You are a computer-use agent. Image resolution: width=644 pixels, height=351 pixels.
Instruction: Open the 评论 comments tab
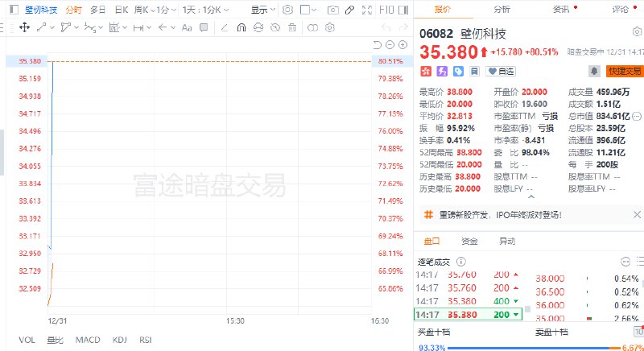click(621, 9)
